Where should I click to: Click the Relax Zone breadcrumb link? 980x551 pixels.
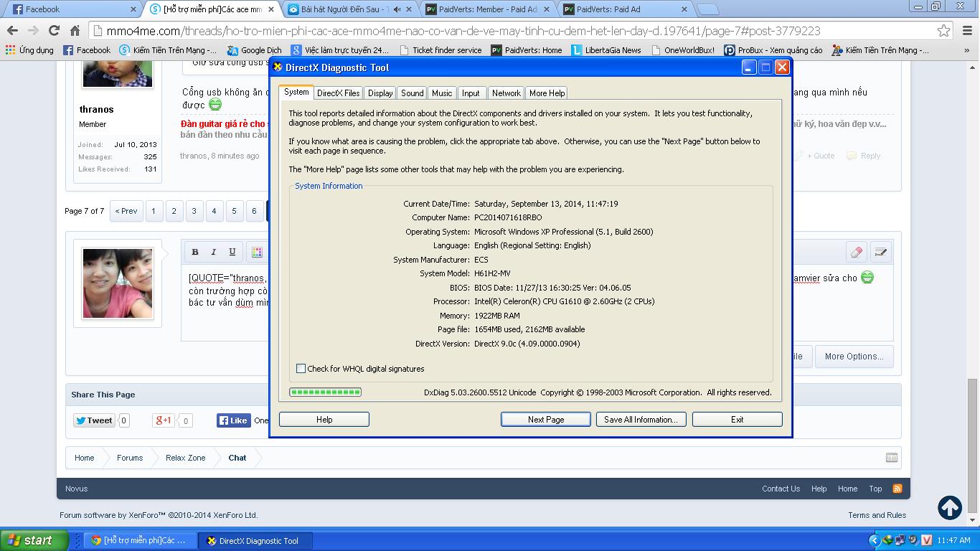tap(185, 458)
